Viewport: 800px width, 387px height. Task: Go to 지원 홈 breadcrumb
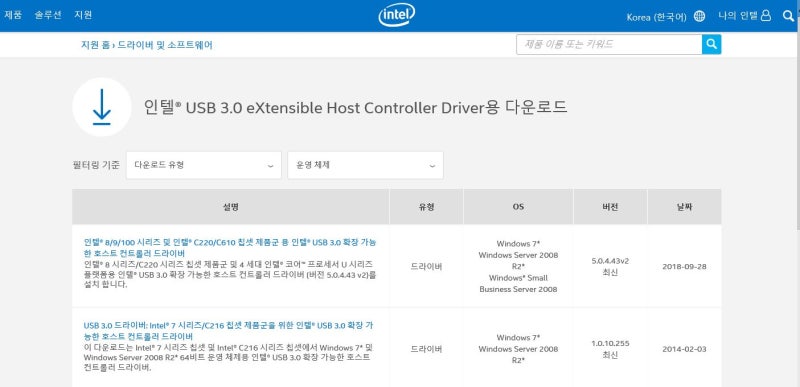click(95, 45)
